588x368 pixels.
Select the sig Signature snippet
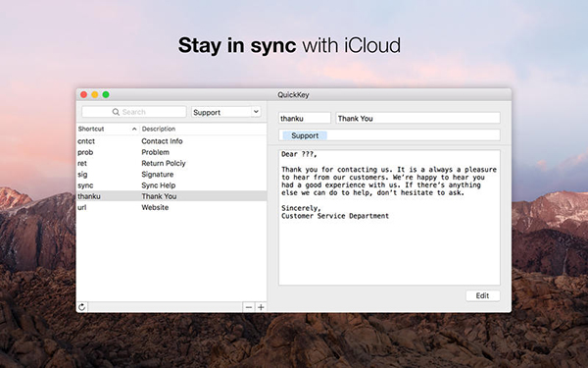click(171, 175)
